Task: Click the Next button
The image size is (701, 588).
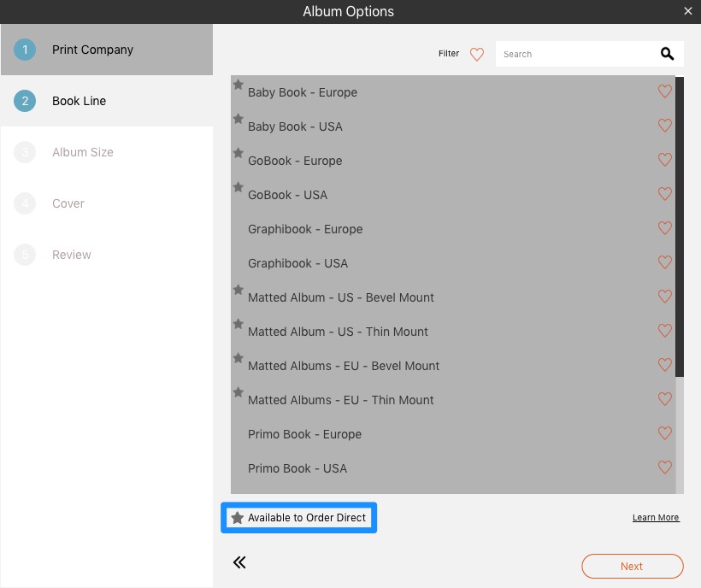Action: [632, 566]
